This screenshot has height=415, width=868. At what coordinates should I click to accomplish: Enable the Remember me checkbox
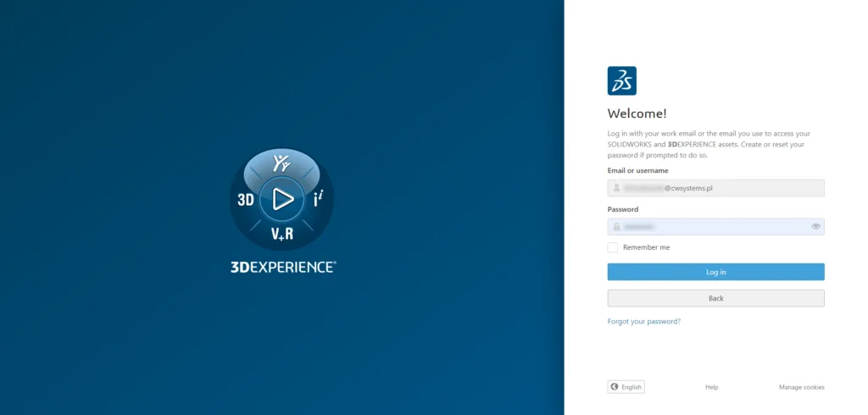[x=612, y=247]
